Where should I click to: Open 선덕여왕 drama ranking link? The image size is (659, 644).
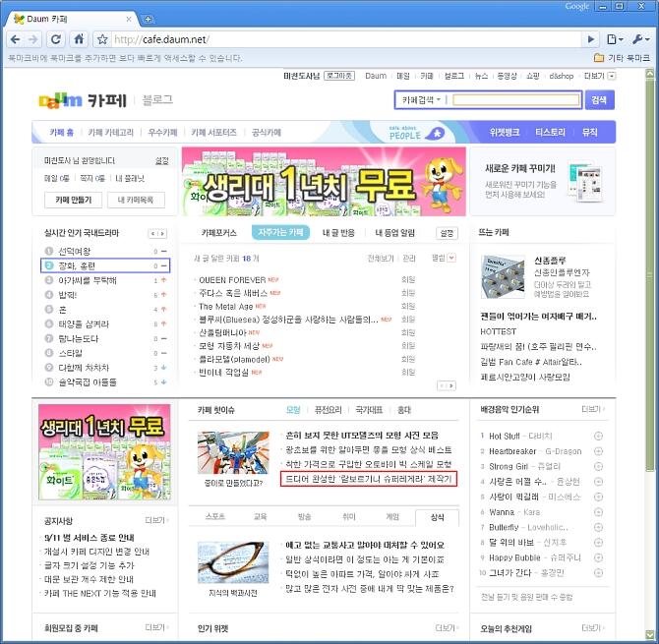coord(74,252)
